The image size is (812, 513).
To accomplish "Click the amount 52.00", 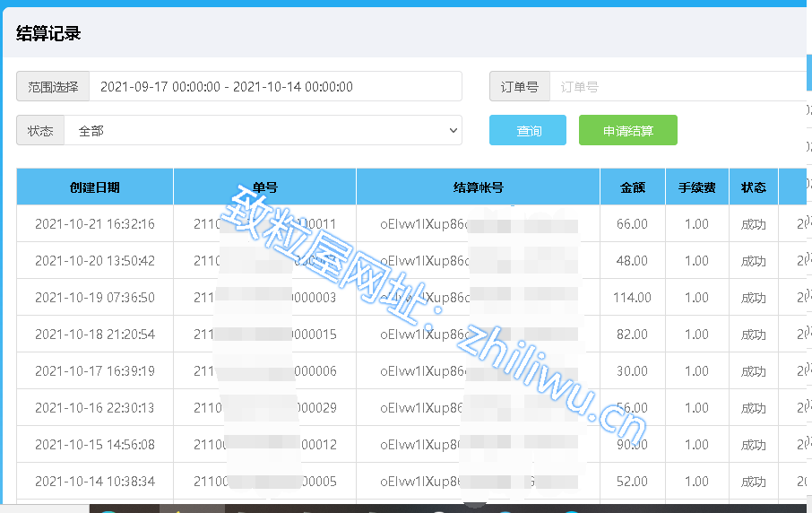I will [x=632, y=482].
